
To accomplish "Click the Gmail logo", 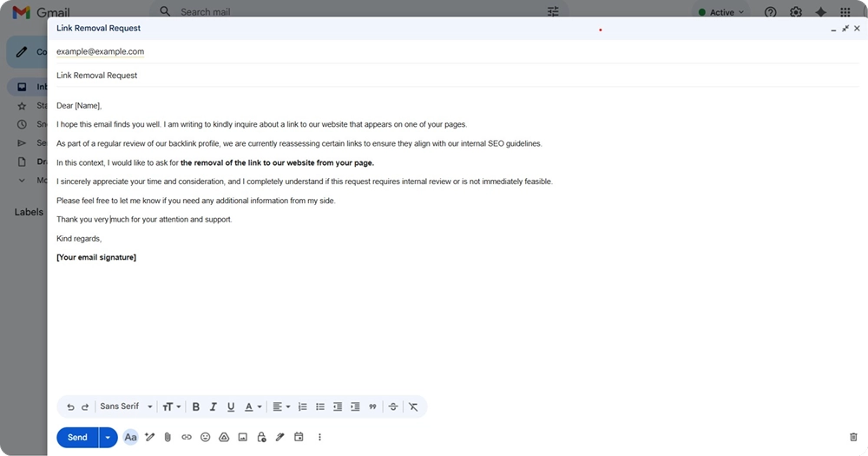I will coord(42,12).
